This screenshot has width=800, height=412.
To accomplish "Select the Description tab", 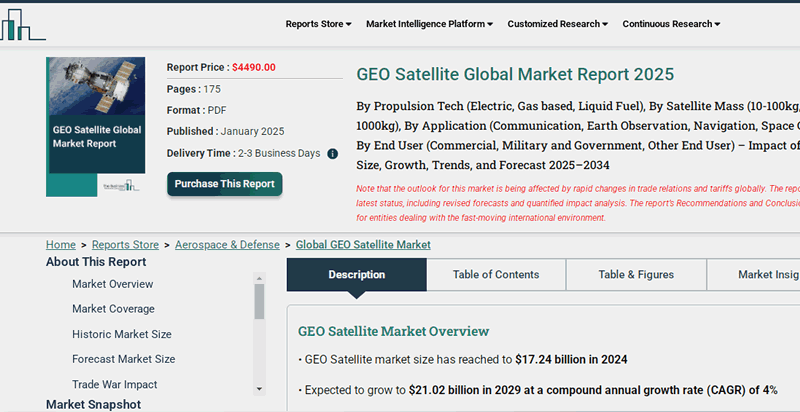I will tap(356, 275).
